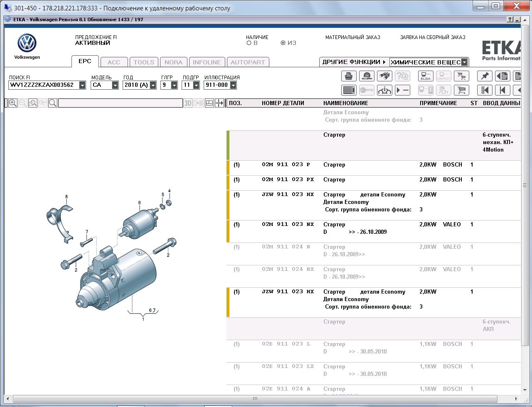This screenshot has width=532, height=407.
Task: Click the help question mark in title bar
Action: coord(510,20)
